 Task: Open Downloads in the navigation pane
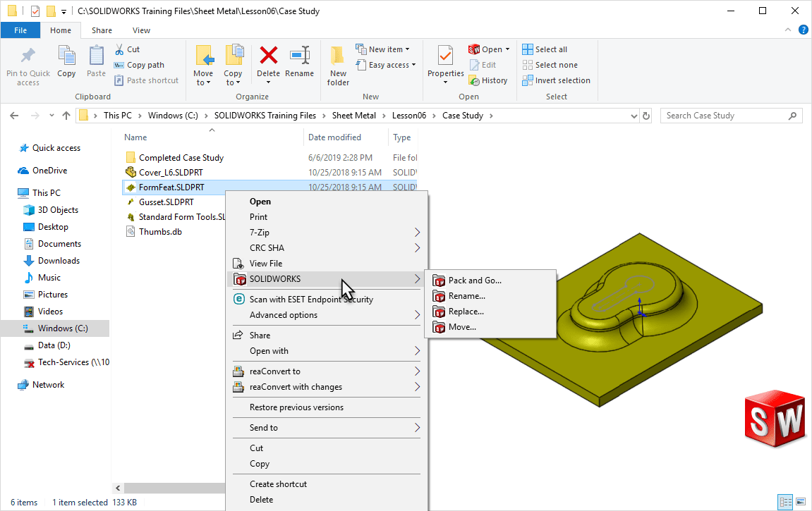coord(59,261)
